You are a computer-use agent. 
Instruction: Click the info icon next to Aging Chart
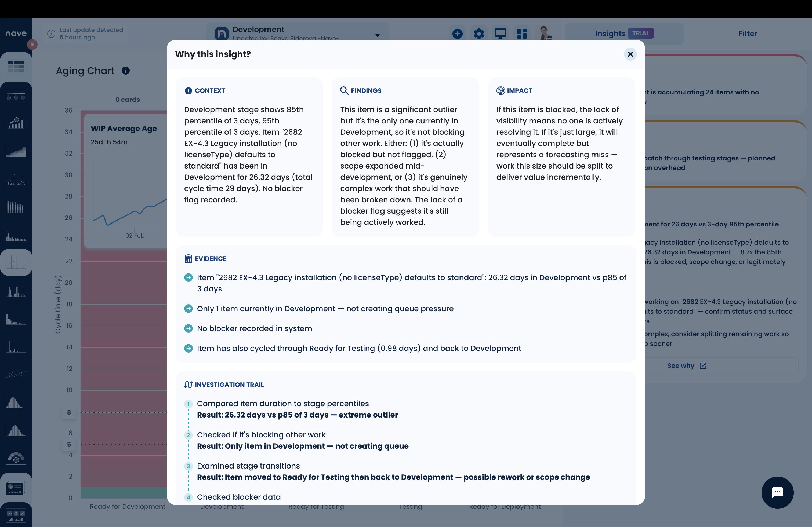pyautogui.click(x=126, y=71)
